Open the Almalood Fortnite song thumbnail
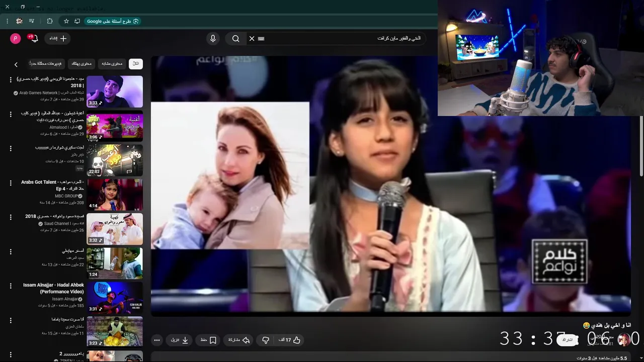 115,126
